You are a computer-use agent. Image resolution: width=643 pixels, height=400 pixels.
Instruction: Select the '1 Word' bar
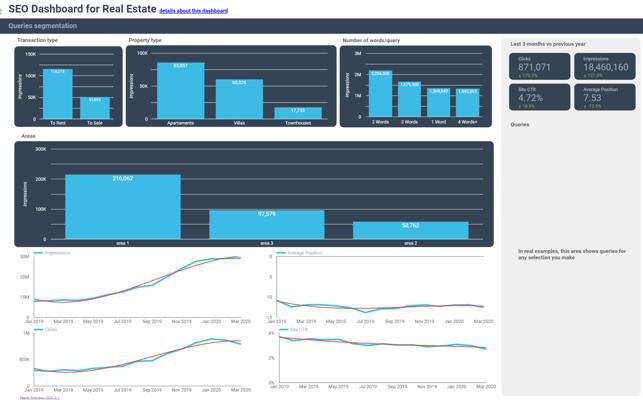click(438, 104)
